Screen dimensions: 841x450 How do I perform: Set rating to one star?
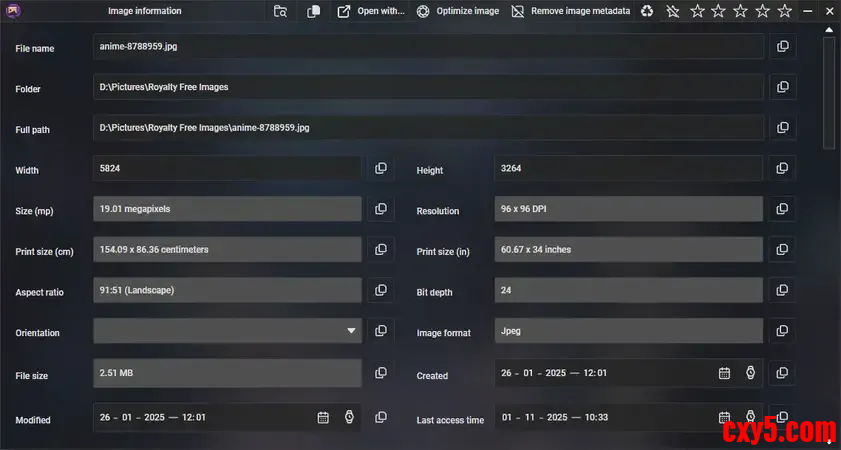pyautogui.click(x=697, y=11)
